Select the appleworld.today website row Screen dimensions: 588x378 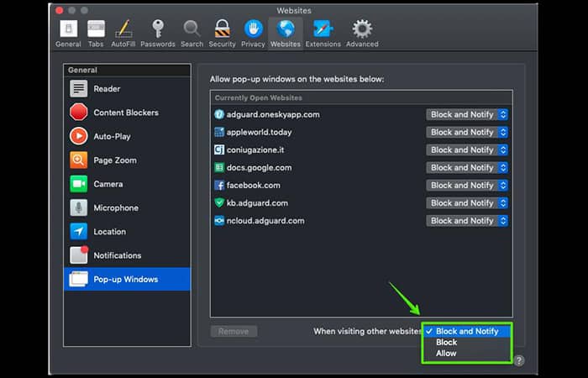click(361, 132)
